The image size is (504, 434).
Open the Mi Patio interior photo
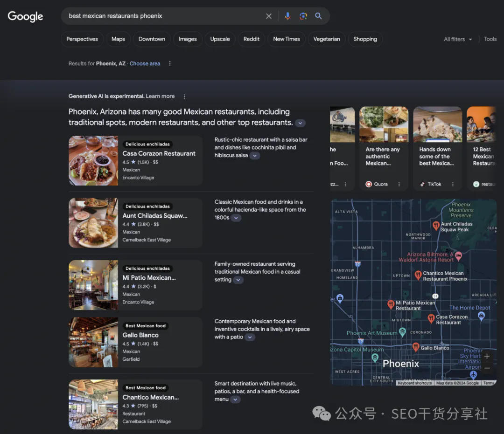[x=93, y=285]
